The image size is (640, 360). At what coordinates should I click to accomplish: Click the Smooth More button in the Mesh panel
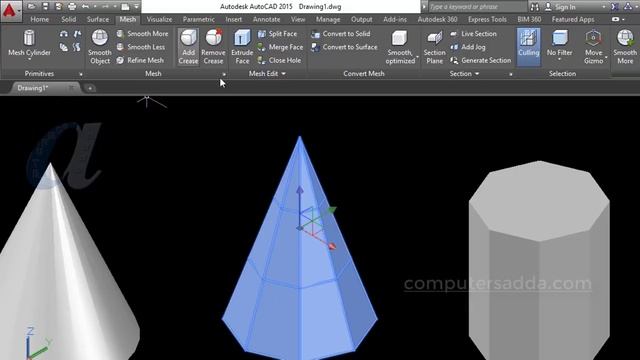(142, 34)
